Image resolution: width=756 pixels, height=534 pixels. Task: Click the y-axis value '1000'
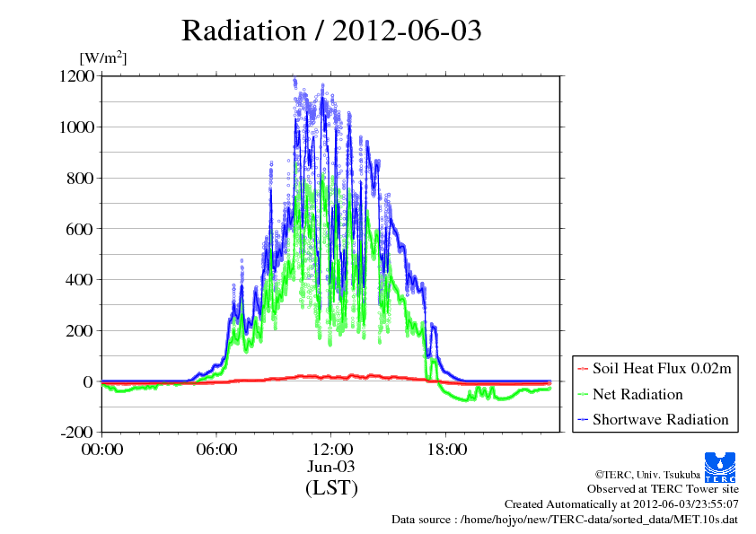(x=76, y=127)
